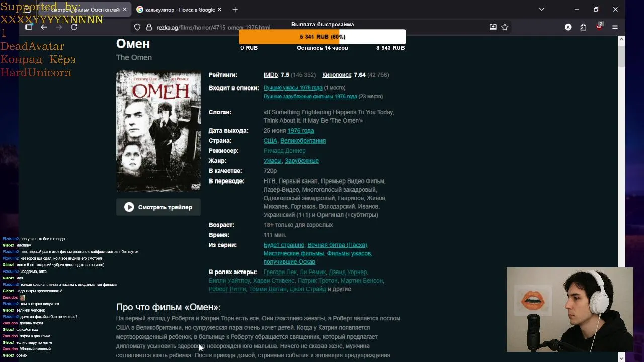Click Смотреть трейлер button

[x=158, y=207]
